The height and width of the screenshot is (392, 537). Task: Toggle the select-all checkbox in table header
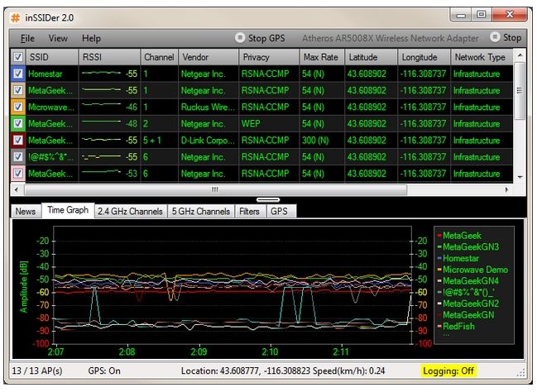pyautogui.click(x=19, y=57)
